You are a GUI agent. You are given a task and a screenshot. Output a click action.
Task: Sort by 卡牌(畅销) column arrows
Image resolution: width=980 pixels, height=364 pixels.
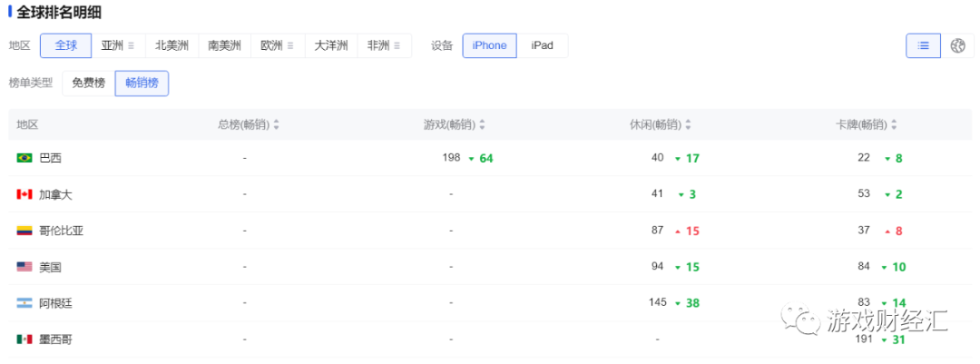point(894,125)
